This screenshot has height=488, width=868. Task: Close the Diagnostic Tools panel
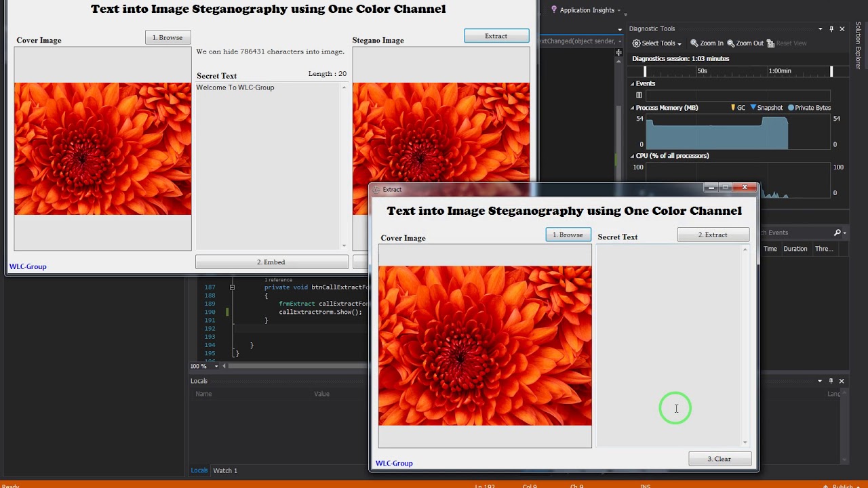point(842,29)
